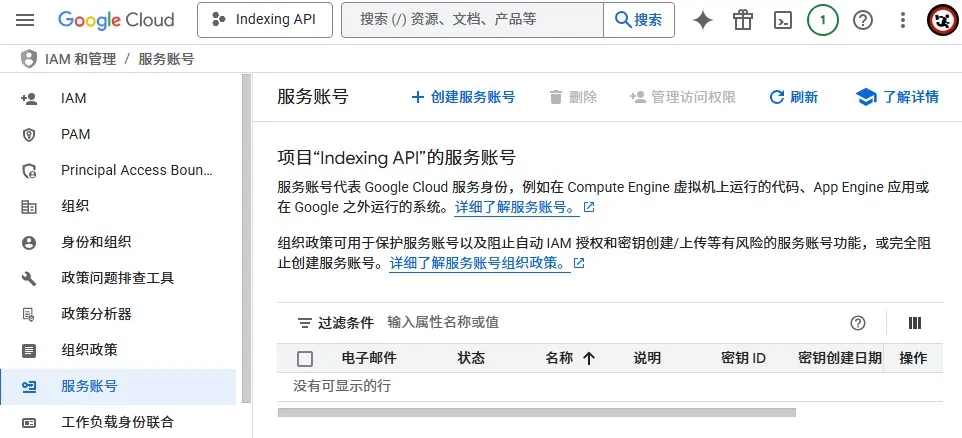Sort by 说明 column header

click(x=647, y=358)
